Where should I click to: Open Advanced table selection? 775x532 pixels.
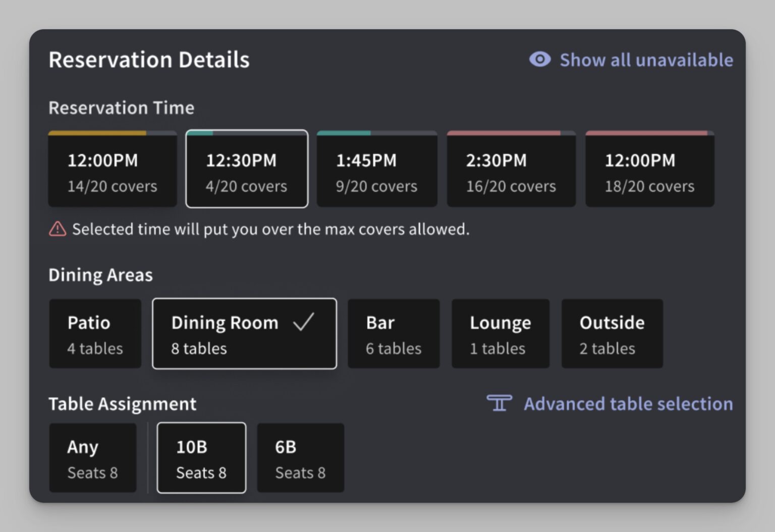coord(628,403)
